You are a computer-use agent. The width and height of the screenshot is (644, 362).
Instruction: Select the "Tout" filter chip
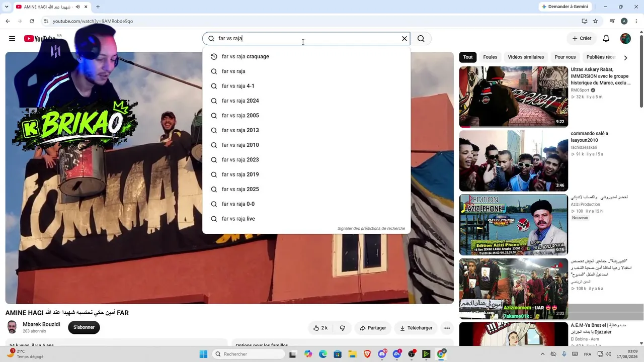[x=468, y=57]
